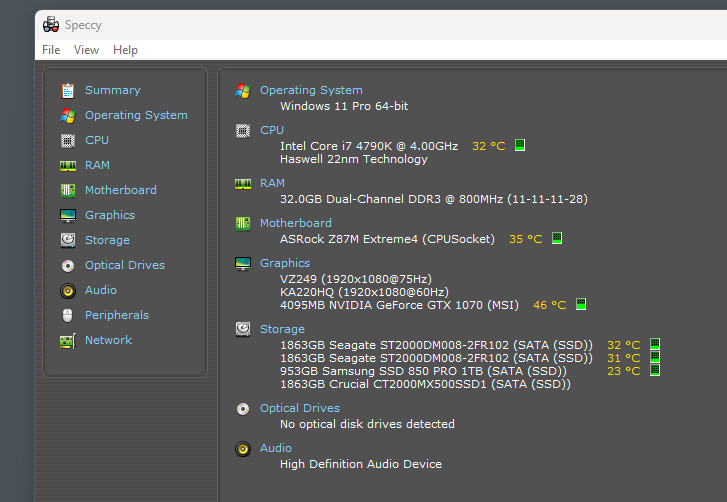Click the Motherboard icon in sidebar
Image resolution: width=727 pixels, height=502 pixels.
point(68,190)
